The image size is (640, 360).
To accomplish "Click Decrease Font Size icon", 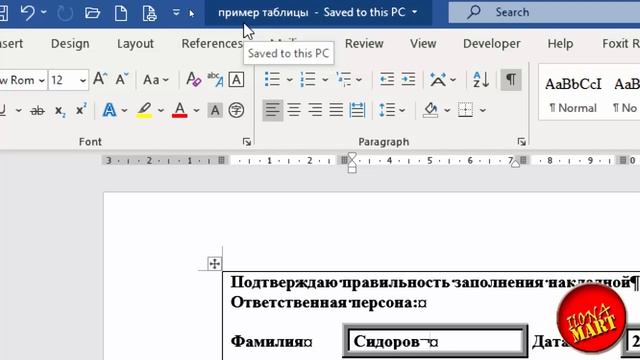I will pos(121,79).
